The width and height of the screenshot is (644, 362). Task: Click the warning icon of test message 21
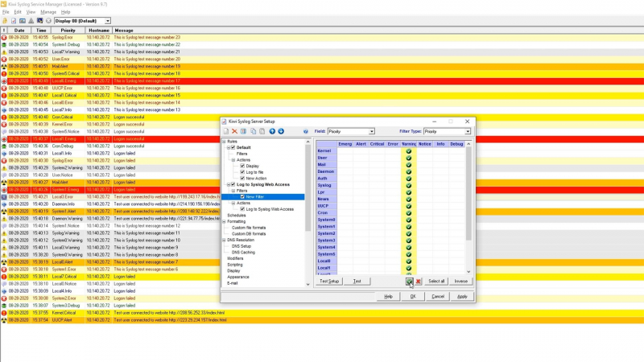4,52
